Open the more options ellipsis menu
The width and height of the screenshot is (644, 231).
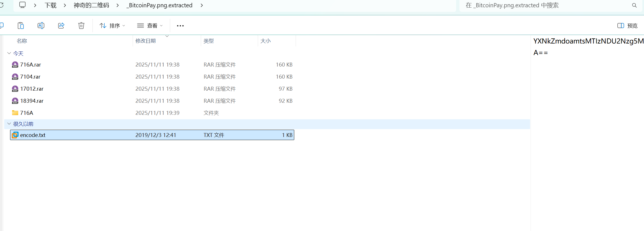(x=180, y=26)
